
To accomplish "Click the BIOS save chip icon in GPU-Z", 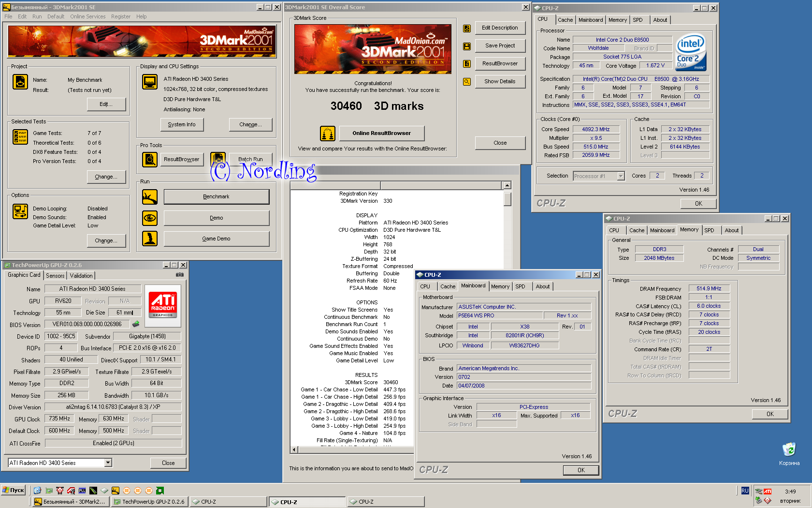I will pos(136,324).
